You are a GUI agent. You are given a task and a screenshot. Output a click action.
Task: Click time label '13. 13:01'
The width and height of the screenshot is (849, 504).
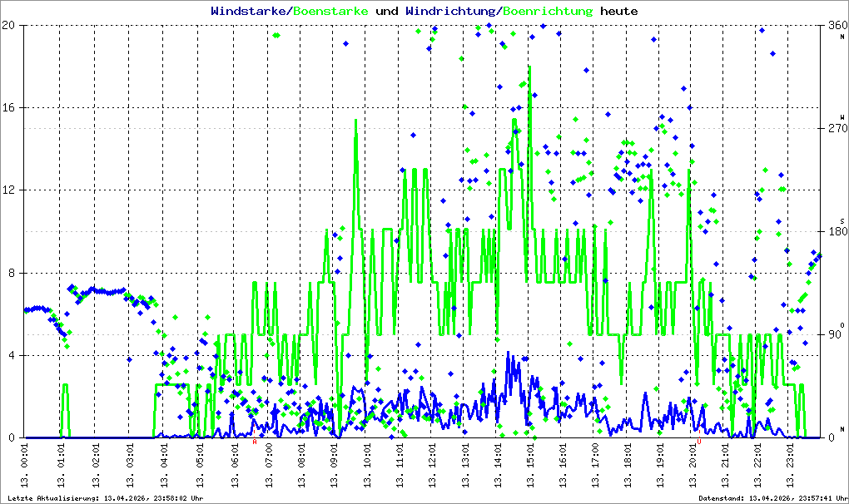[x=464, y=465]
